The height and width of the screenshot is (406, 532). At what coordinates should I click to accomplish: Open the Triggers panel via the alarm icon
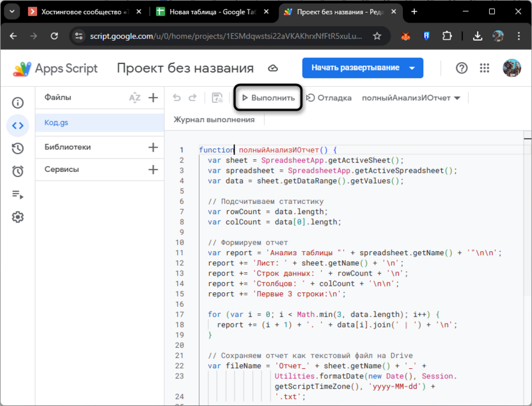tap(18, 171)
